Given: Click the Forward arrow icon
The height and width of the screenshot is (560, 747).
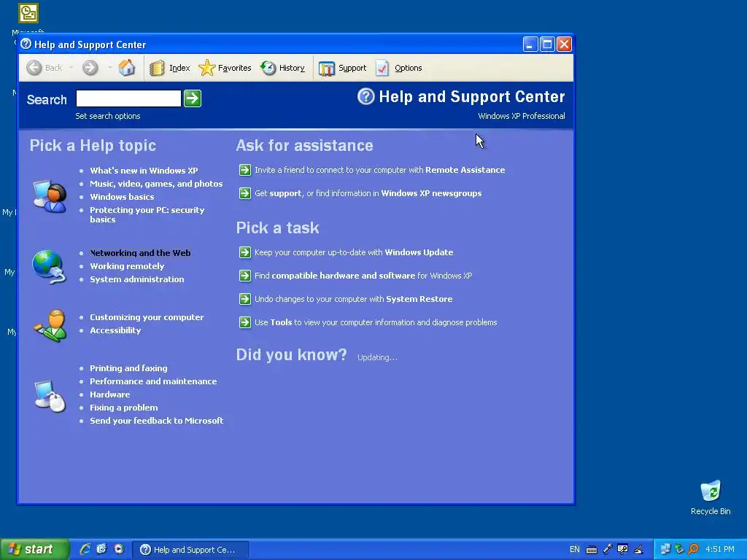Looking at the screenshot, I should point(90,68).
